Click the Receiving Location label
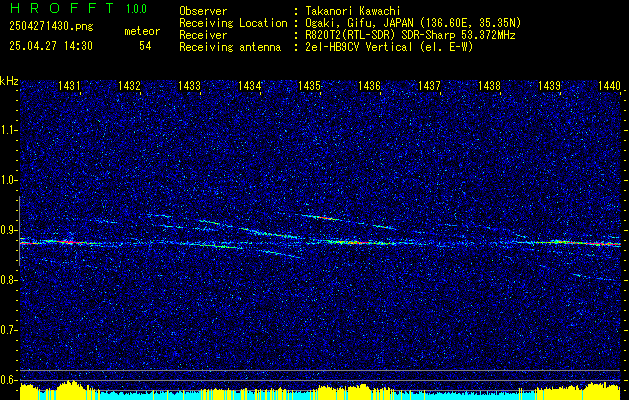The height and width of the screenshot is (400, 629). 233,23
